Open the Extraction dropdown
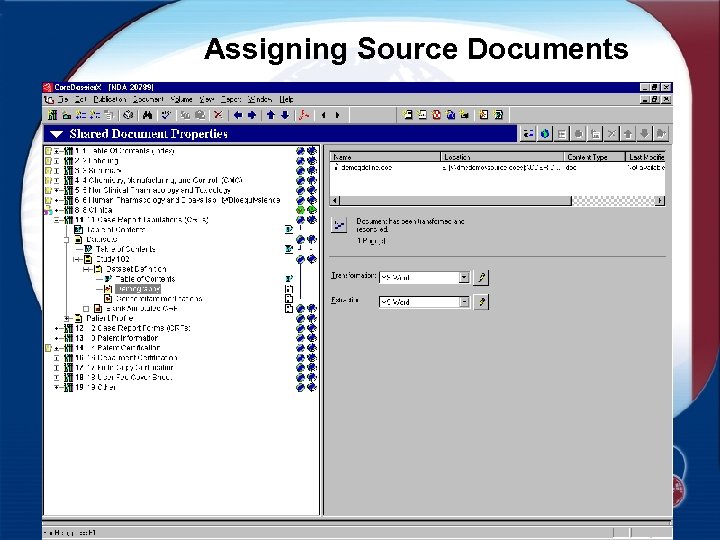Image resolution: width=720 pixels, height=540 pixels. tap(464, 302)
